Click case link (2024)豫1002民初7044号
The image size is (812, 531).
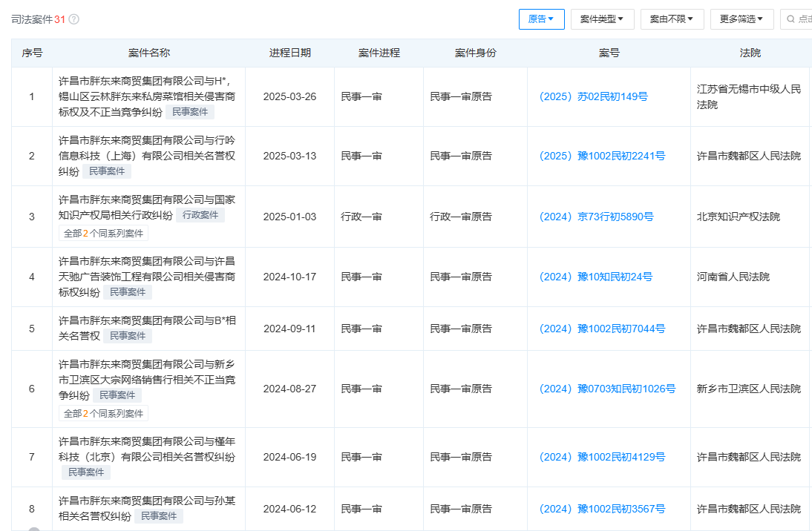(x=602, y=329)
